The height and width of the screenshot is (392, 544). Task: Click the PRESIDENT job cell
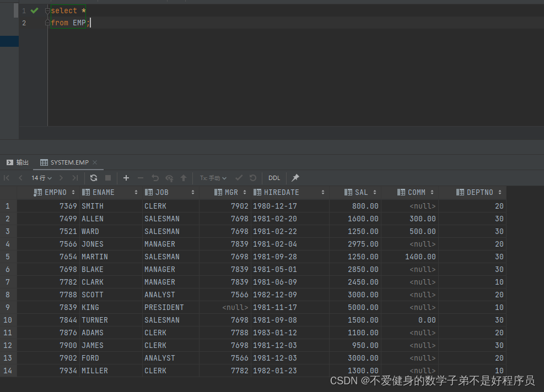(x=171, y=307)
